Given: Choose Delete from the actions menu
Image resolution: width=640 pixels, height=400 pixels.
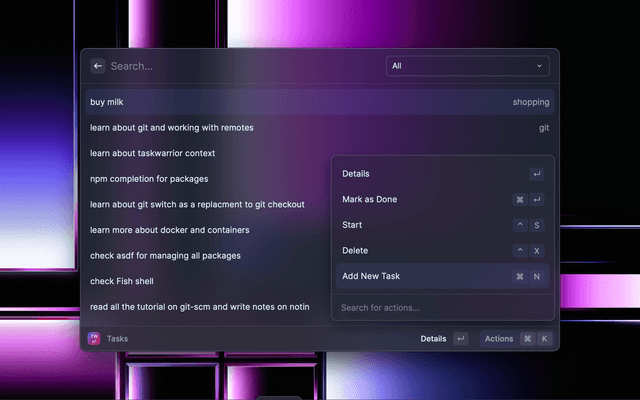Looking at the screenshot, I should (x=355, y=251).
